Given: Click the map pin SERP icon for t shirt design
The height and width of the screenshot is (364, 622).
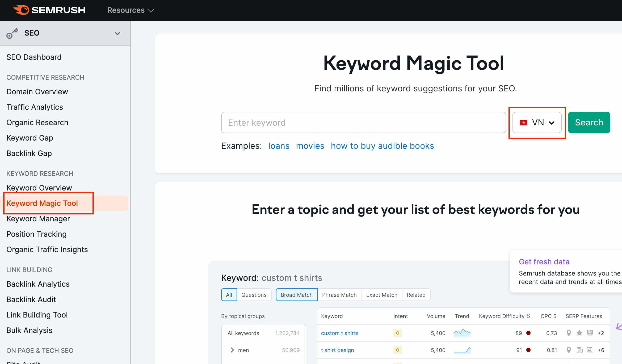Looking at the screenshot, I should [569, 350].
